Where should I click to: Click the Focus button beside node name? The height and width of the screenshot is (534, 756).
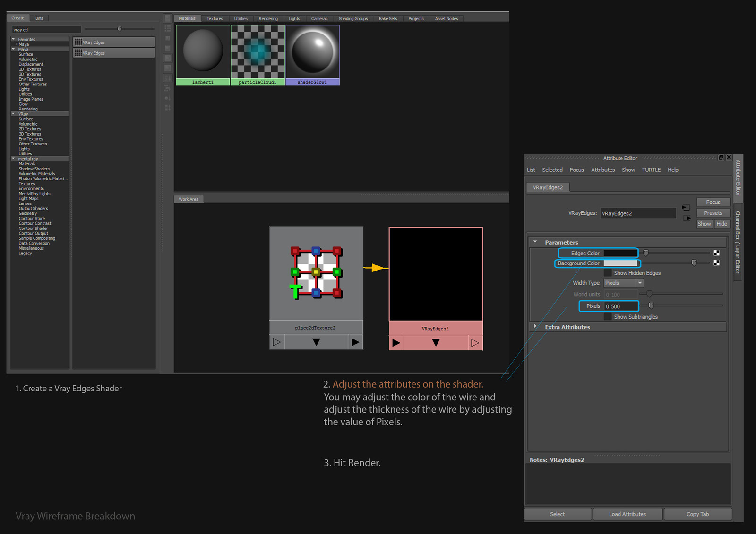click(713, 202)
